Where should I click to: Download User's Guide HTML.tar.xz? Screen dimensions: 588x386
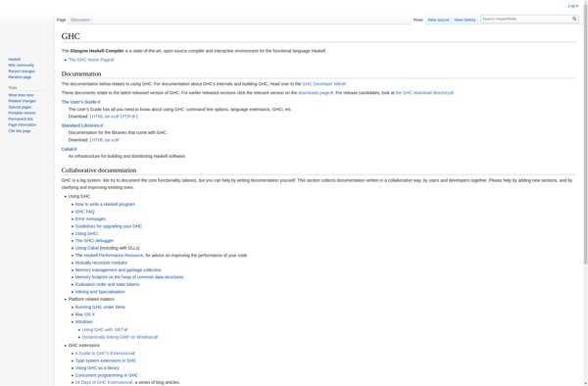105,117
